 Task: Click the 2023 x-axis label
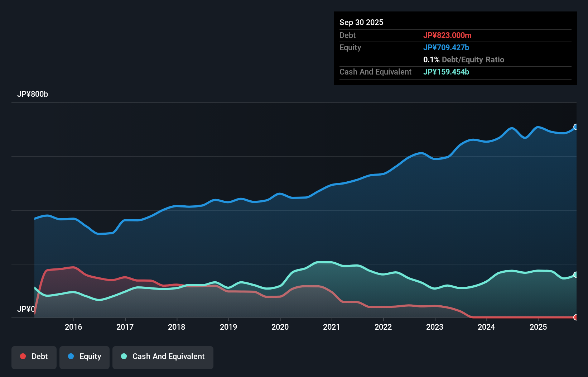coord(435,327)
